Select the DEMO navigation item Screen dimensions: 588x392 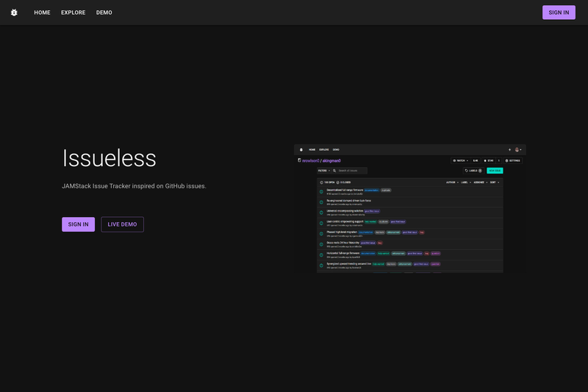click(x=104, y=13)
